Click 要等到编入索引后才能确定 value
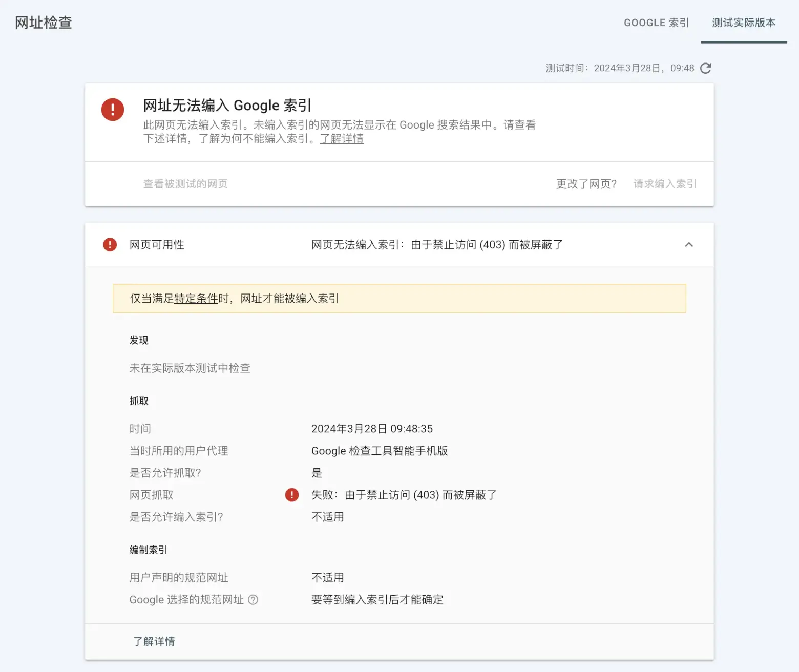Image resolution: width=799 pixels, height=672 pixels. tap(377, 600)
